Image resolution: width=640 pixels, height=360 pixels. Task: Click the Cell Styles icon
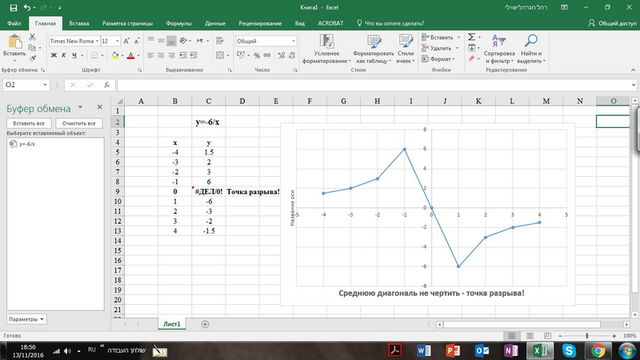[406, 42]
